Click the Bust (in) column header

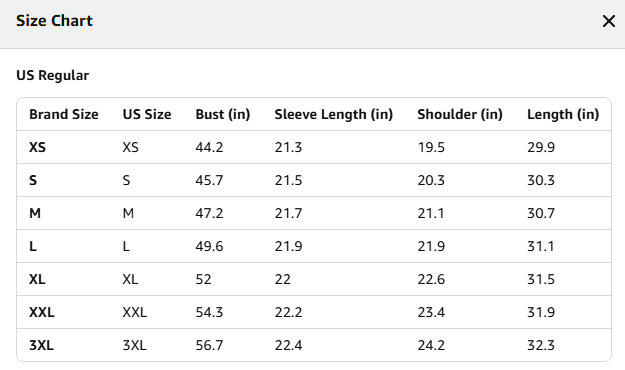click(223, 114)
